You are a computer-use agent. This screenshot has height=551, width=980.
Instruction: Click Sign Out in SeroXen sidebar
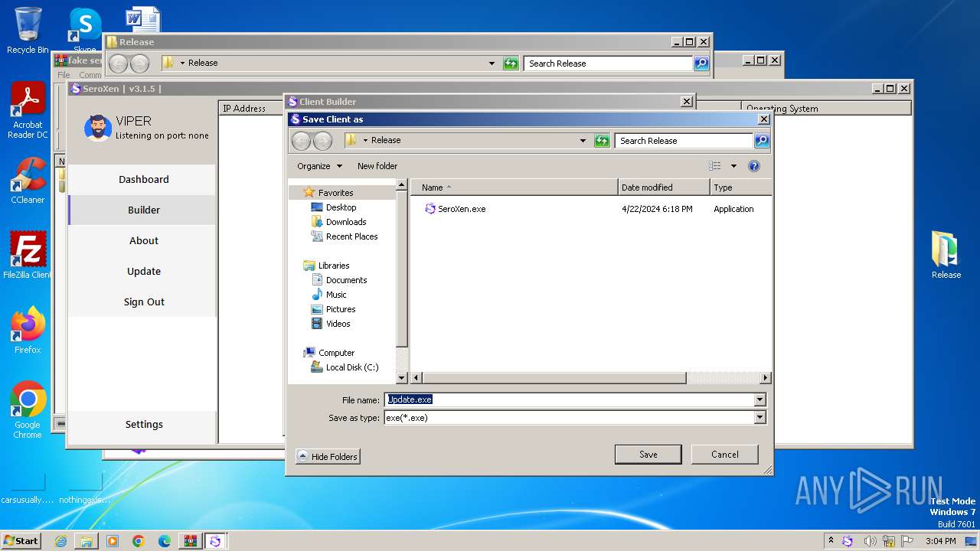143,302
